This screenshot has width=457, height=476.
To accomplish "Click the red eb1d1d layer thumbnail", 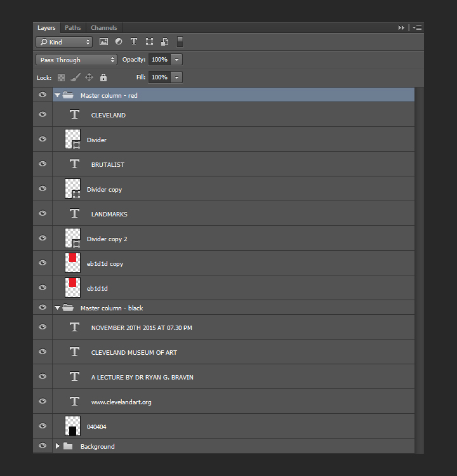I will tap(72, 288).
